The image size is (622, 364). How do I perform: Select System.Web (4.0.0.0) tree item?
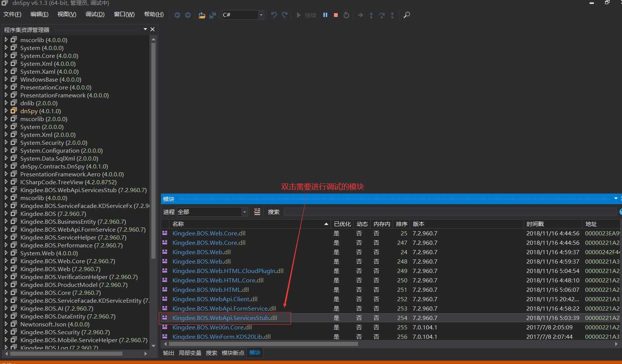coord(49,253)
